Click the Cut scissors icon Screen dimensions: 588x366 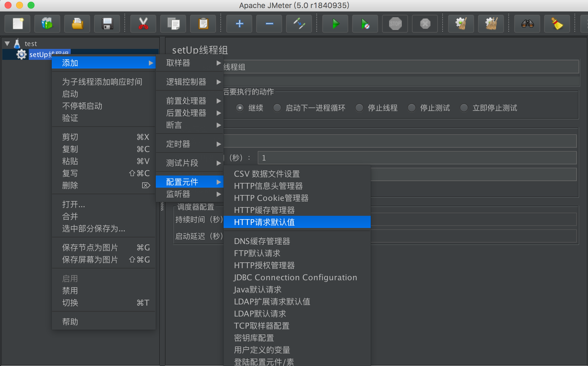point(143,24)
